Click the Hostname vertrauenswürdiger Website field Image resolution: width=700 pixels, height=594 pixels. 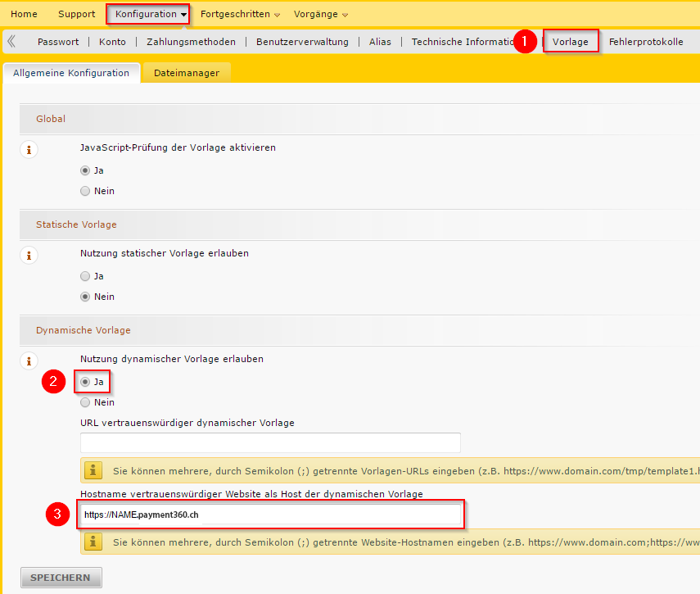(x=270, y=515)
